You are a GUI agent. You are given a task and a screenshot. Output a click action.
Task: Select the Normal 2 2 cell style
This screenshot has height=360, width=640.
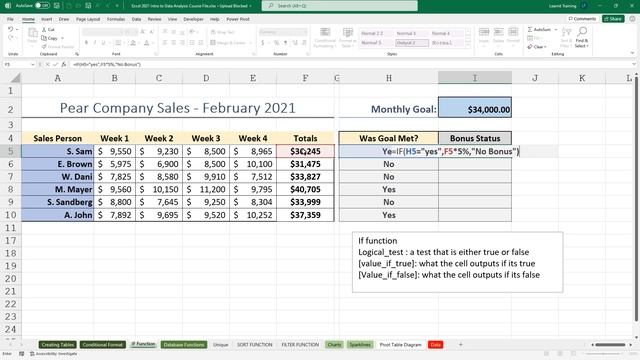point(376,33)
